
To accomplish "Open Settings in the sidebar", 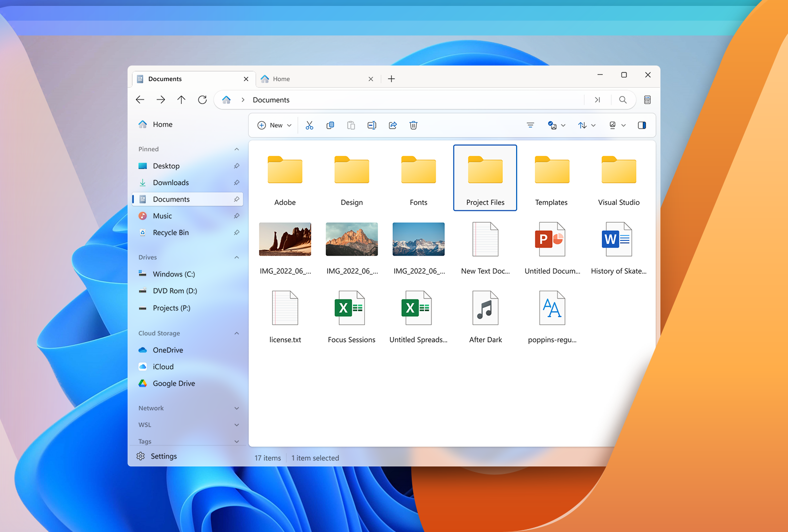I will click(x=163, y=457).
